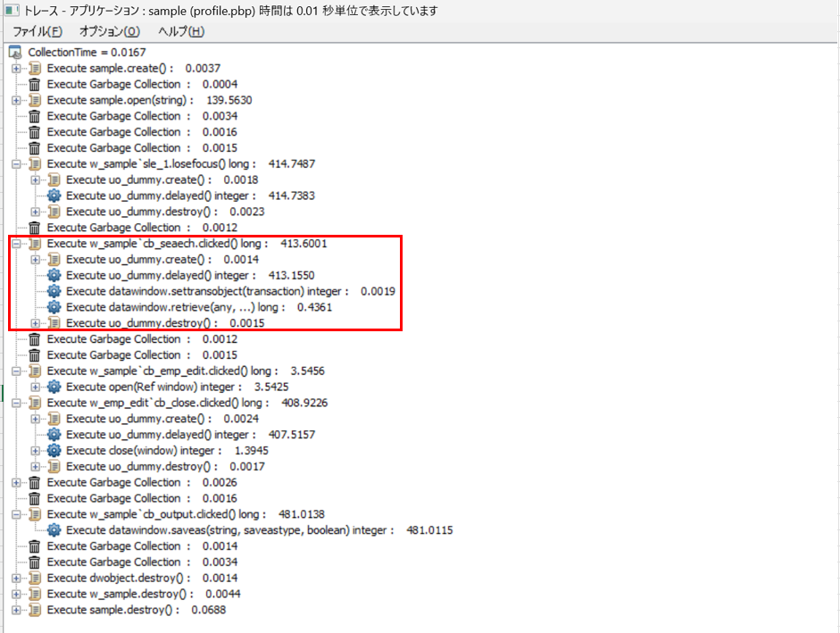Click the script icon beside sample.open(string)
The width and height of the screenshot is (840, 633).
(35, 100)
